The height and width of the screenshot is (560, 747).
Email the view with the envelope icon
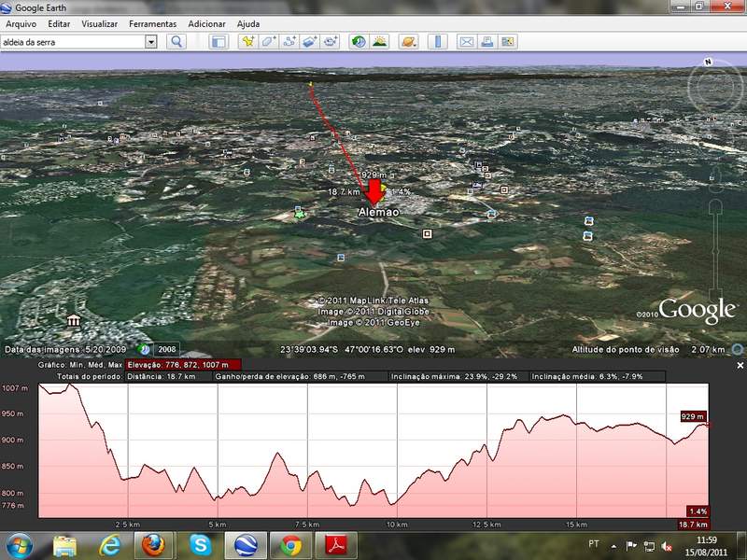(x=466, y=41)
